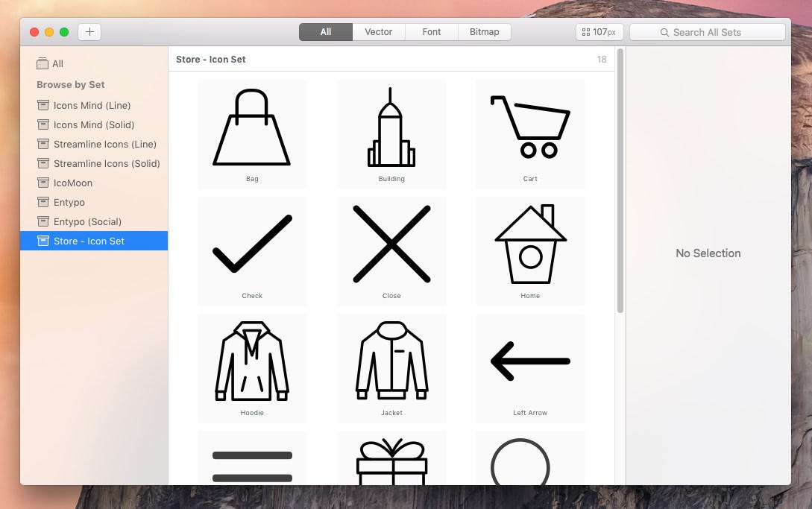
Task: Click the Store - Icon Set header title
Action: point(211,60)
